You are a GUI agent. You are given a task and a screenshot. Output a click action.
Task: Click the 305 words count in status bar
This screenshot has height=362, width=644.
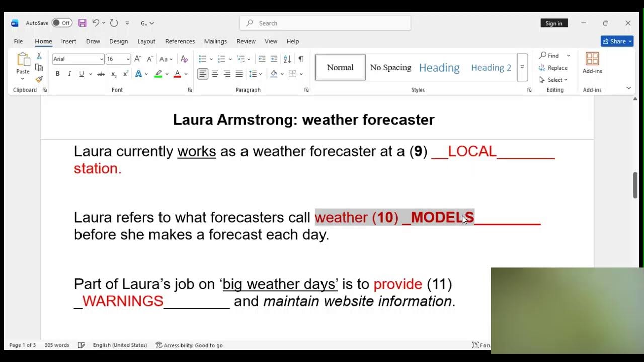57,345
